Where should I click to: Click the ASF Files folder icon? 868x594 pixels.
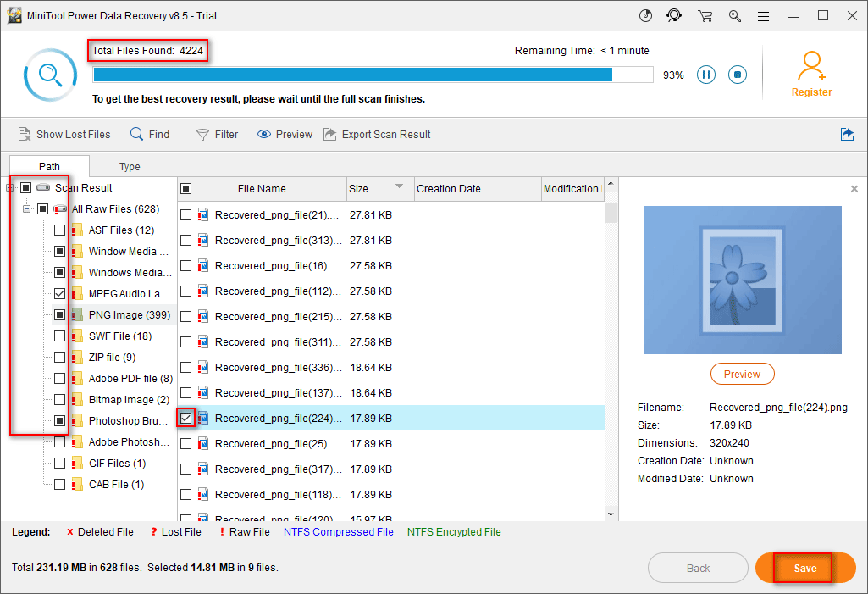(78, 230)
